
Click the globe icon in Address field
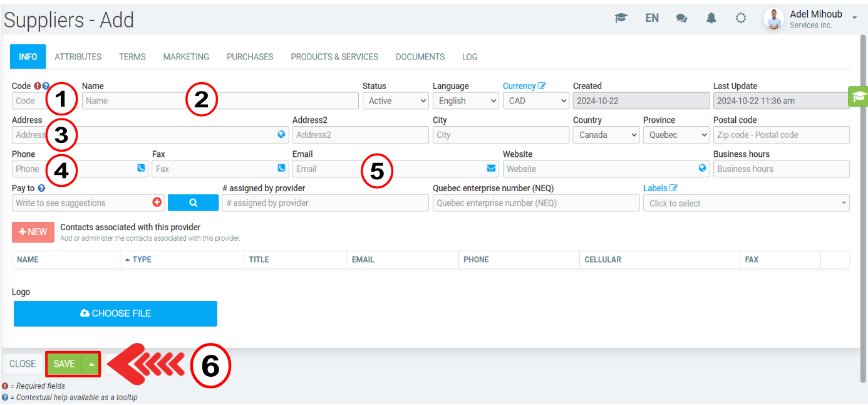pos(281,135)
